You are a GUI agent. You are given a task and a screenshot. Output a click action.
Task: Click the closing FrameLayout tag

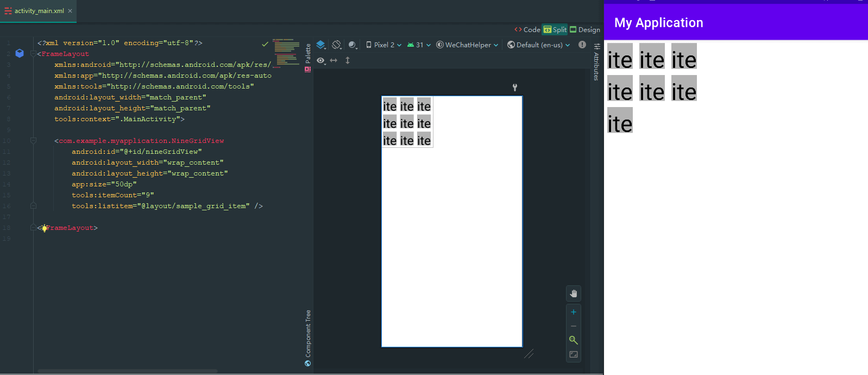(67, 228)
